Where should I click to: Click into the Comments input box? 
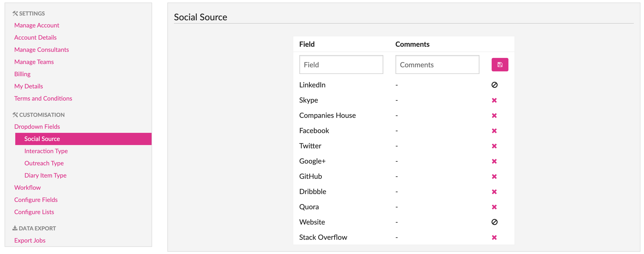(x=437, y=65)
